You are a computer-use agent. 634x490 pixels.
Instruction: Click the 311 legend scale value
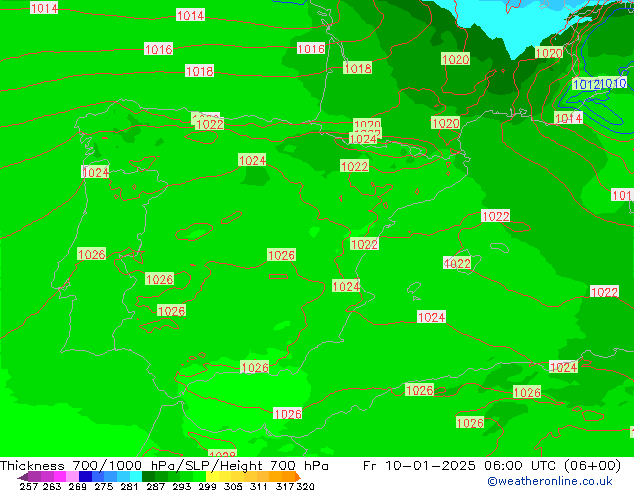pos(259,486)
